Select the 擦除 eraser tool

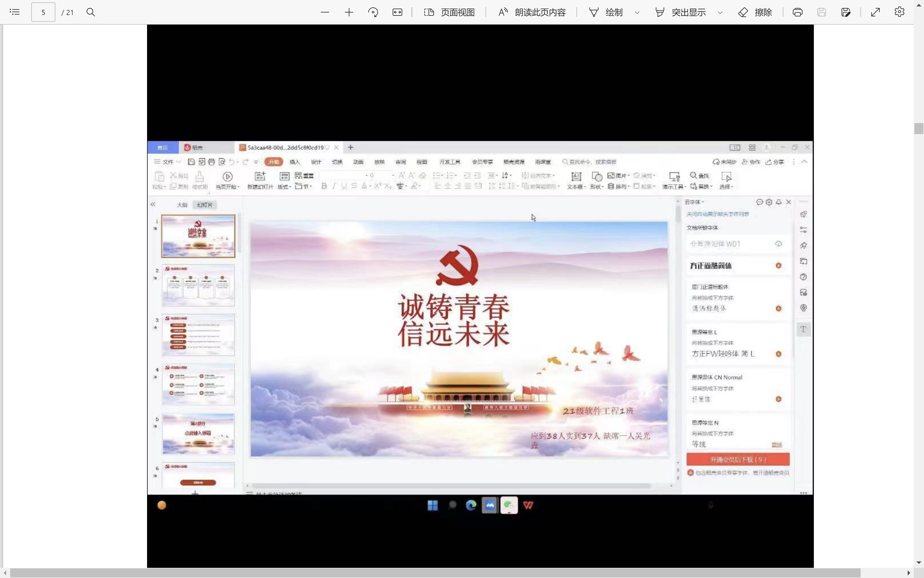(x=755, y=12)
